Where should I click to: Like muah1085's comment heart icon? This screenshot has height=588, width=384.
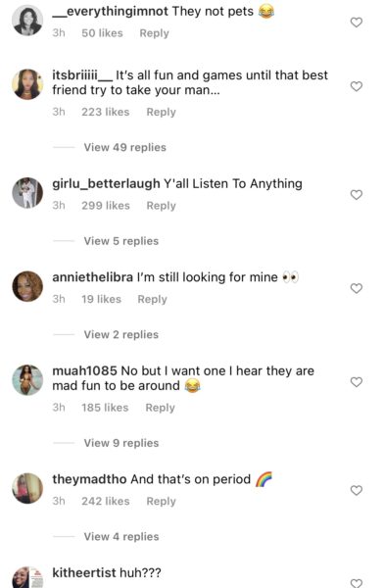pos(357,382)
